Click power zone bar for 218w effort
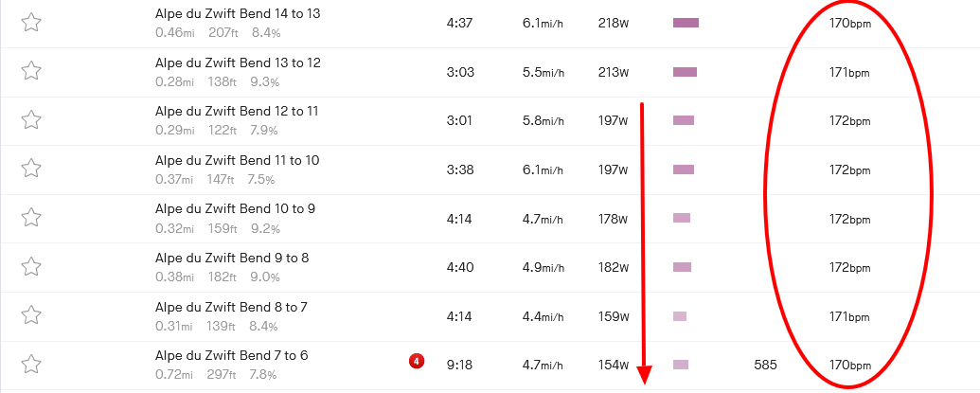 click(686, 23)
